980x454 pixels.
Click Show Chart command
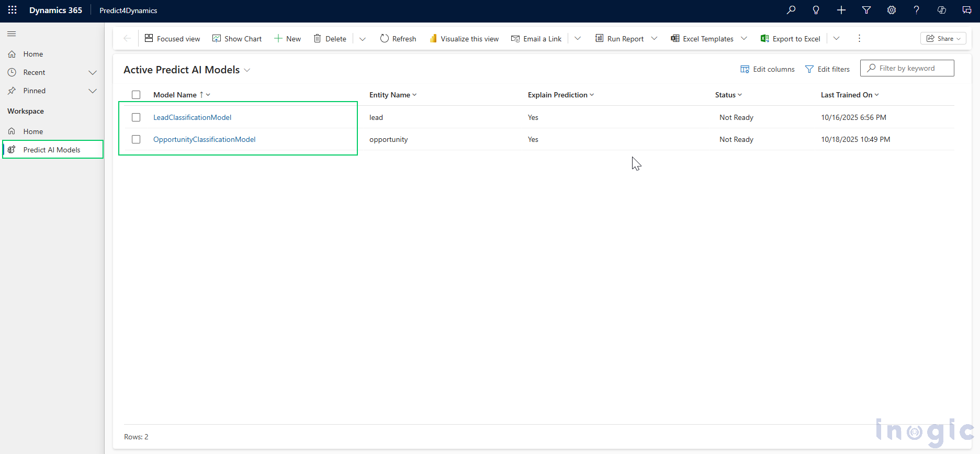pyautogui.click(x=237, y=39)
